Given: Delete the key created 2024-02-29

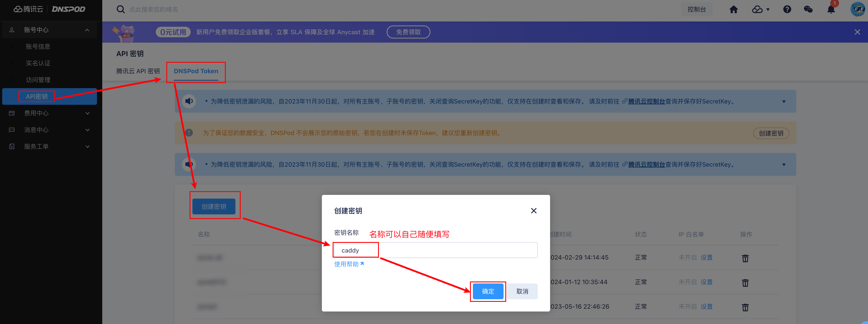Looking at the screenshot, I should [745, 258].
